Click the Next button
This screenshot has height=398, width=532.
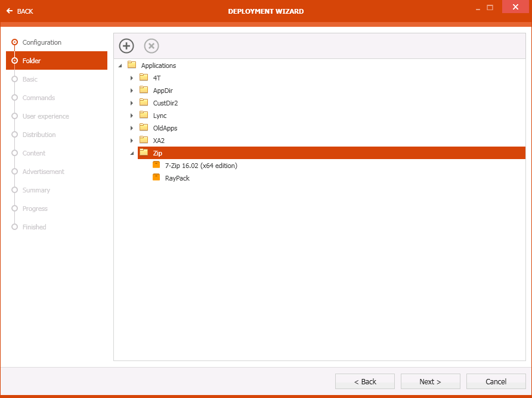(x=430, y=381)
